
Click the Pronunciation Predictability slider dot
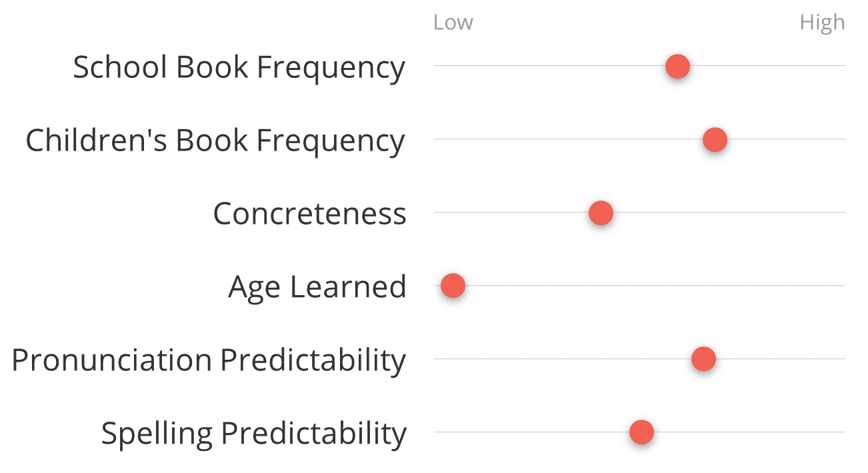[x=703, y=359]
